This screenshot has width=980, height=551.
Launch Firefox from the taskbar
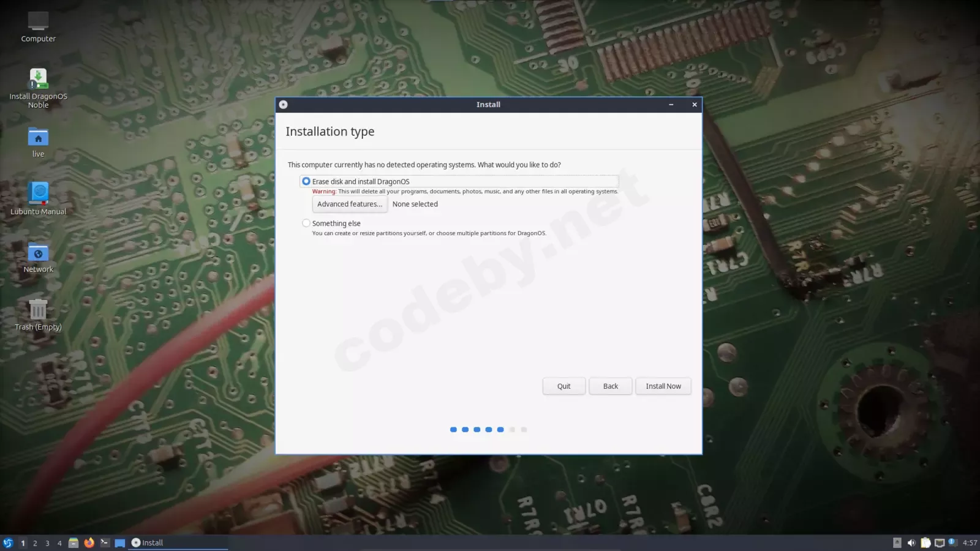(89, 543)
